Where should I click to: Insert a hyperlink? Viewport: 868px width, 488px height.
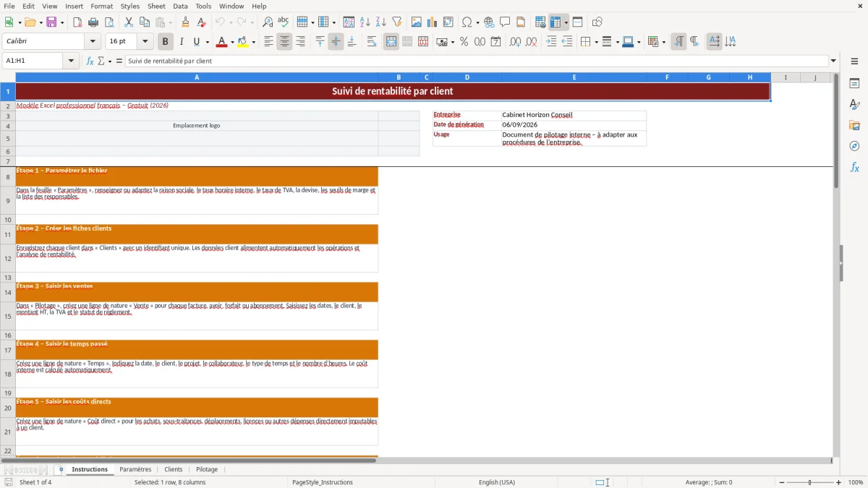[490, 22]
